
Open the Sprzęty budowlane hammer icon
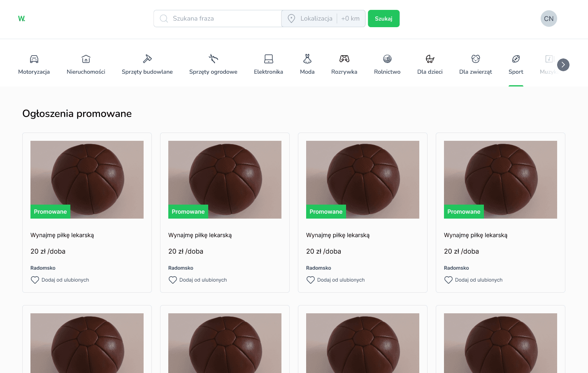pyautogui.click(x=147, y=59)
